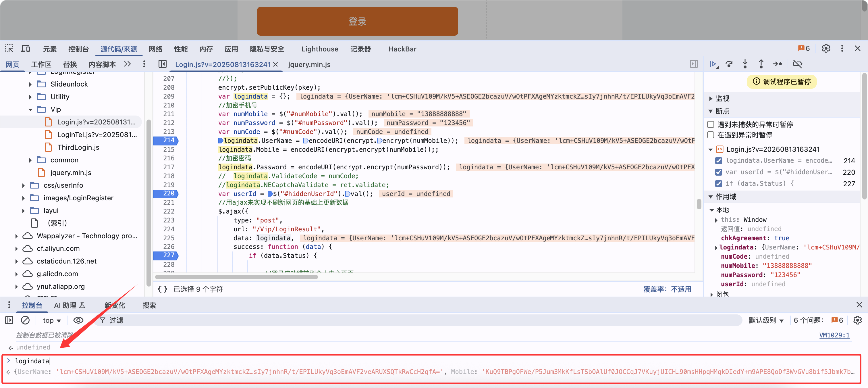The image size is (868, 388).
Task: Uncheck the line 214 breakpoint checkbox
Action: [718, 160]
